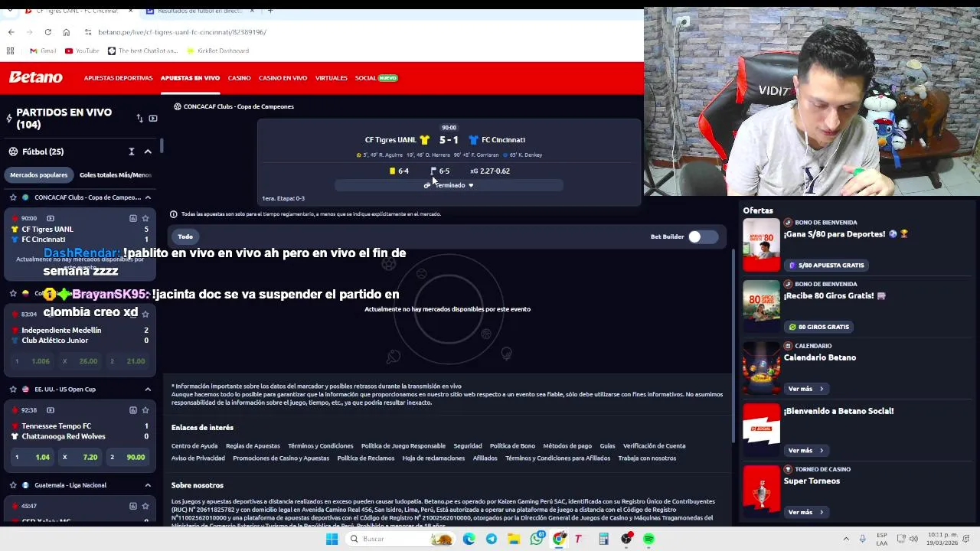Open YouTube bookmark
Viewport: 980px width, 551px height.
click(x=82, y=51)
